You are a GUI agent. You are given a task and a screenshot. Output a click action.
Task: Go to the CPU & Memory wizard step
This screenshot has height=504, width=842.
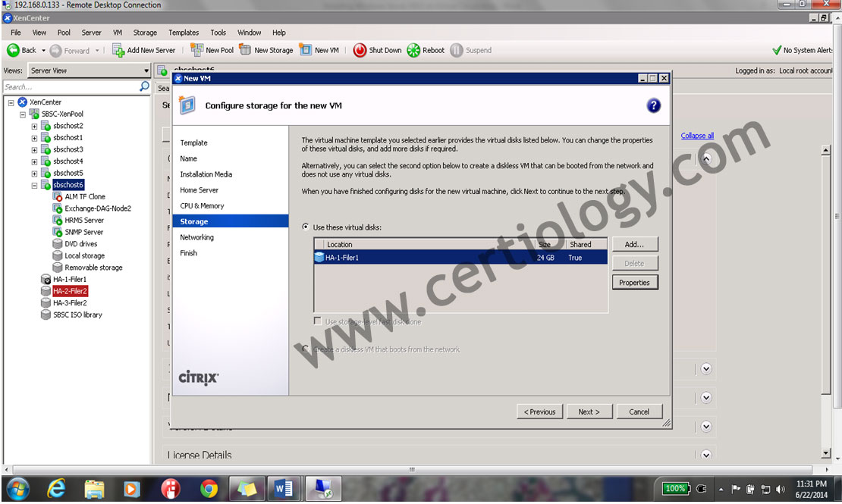(x=202, y=205)
